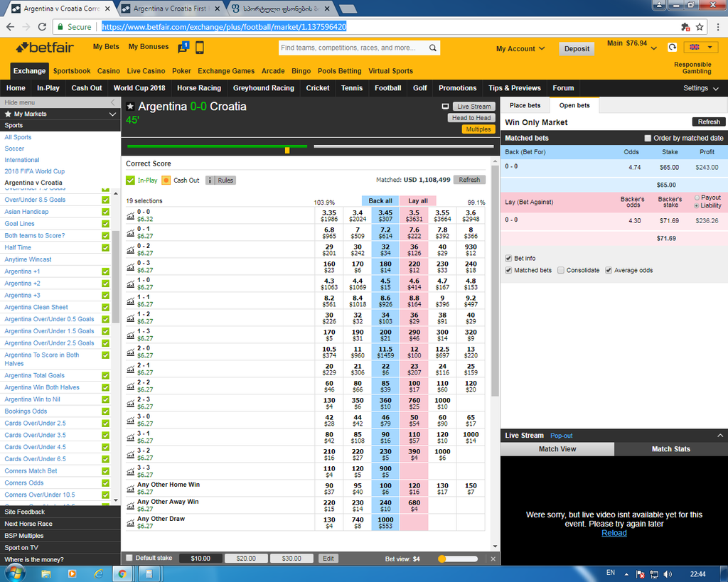Collapse the My Markets section

tap(112, 114)
